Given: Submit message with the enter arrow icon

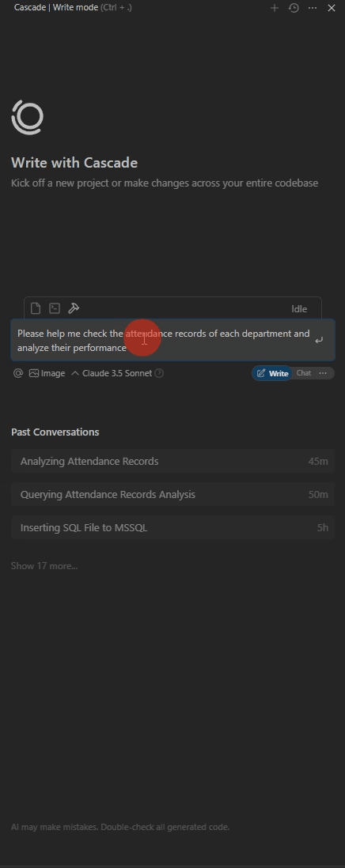Looking at the screenshot, I should pos(319,340).
